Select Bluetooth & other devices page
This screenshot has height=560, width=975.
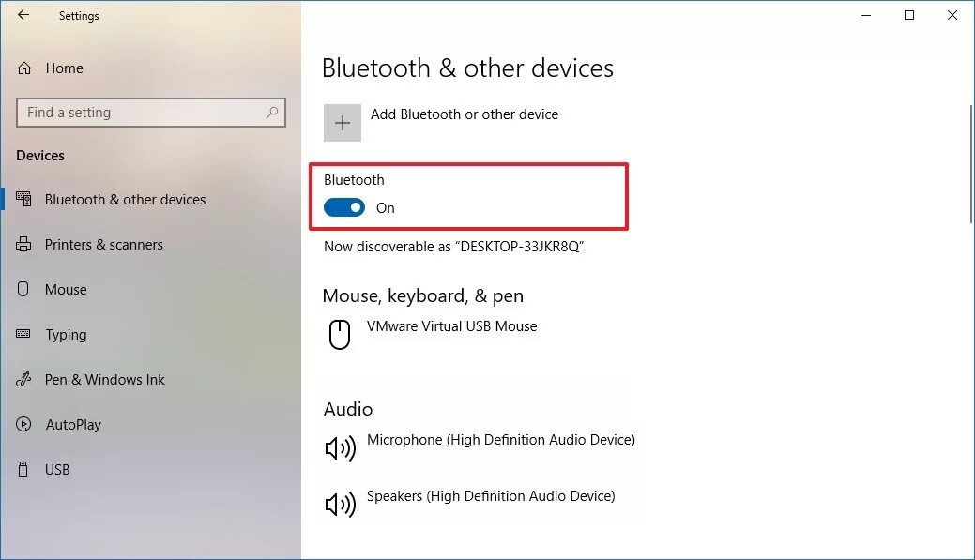point(125,200)
